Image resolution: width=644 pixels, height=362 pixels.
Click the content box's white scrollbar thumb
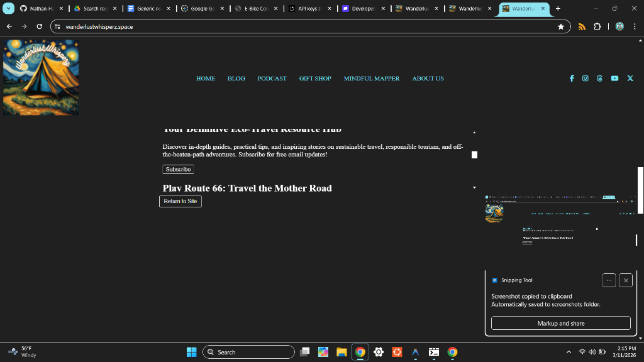click(475, 155)
